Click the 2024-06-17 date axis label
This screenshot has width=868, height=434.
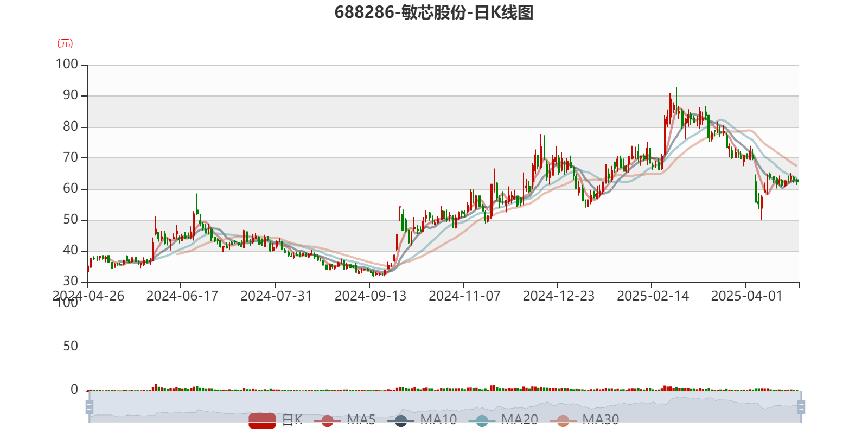tap(182, 296)
